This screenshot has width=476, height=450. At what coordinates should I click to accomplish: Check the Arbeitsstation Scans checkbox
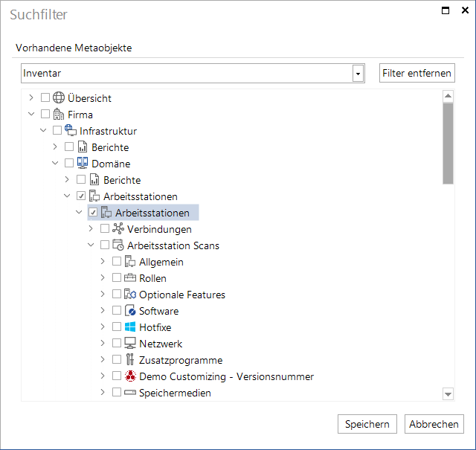(105, 245)
